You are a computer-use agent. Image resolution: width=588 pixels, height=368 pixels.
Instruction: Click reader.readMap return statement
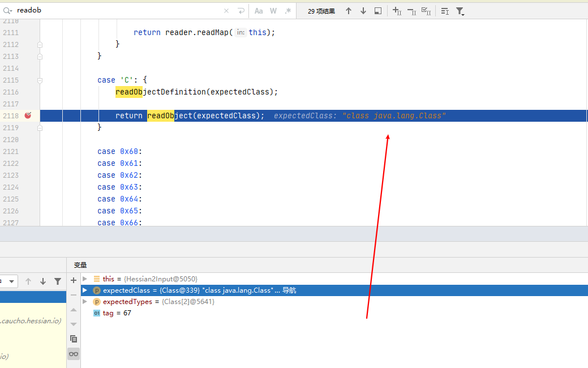coord(204,33)
